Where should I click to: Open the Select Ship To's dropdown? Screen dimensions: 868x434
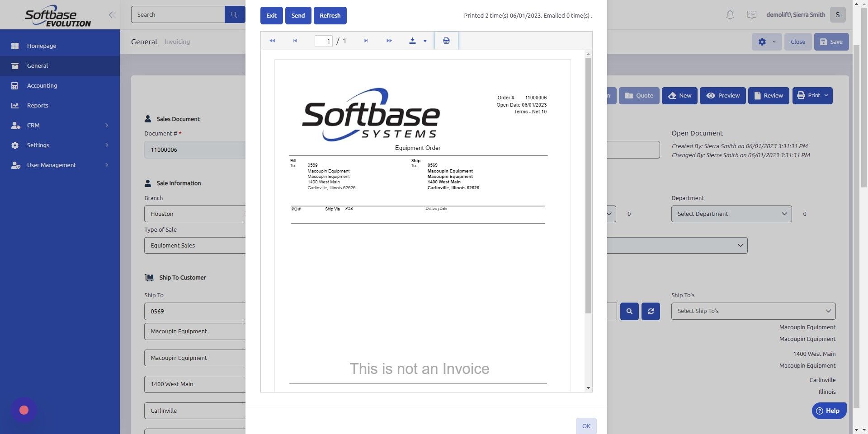753,311
